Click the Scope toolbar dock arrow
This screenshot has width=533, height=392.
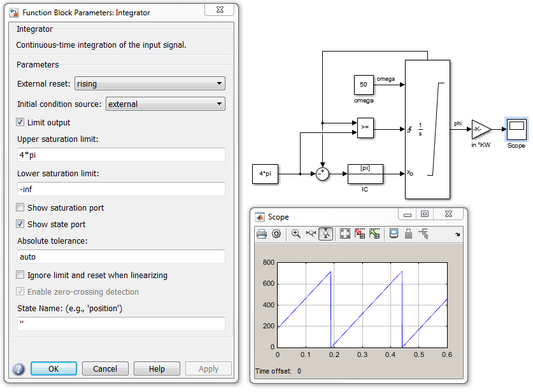(458, 235)
